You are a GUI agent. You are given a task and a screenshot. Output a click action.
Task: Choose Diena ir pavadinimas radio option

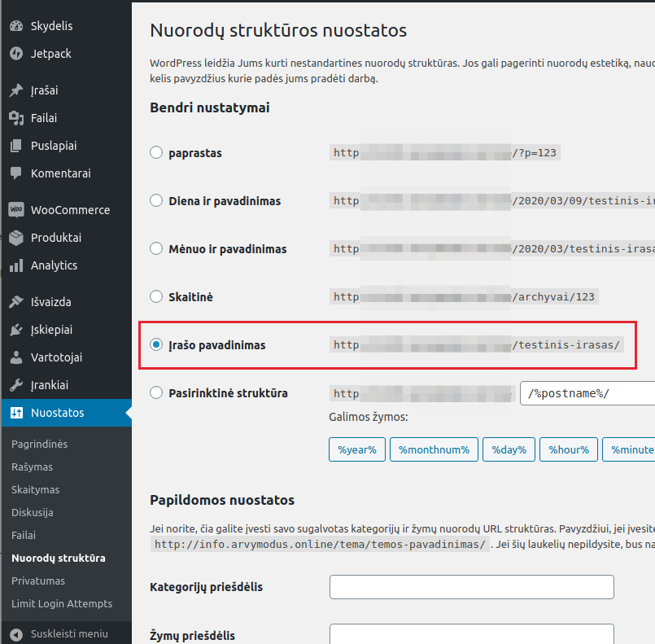(x=156, y=201)
